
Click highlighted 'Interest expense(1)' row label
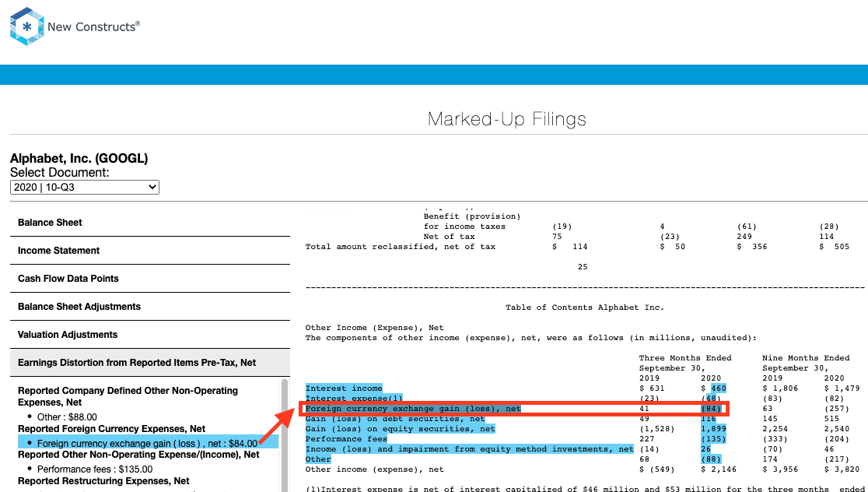355,399
